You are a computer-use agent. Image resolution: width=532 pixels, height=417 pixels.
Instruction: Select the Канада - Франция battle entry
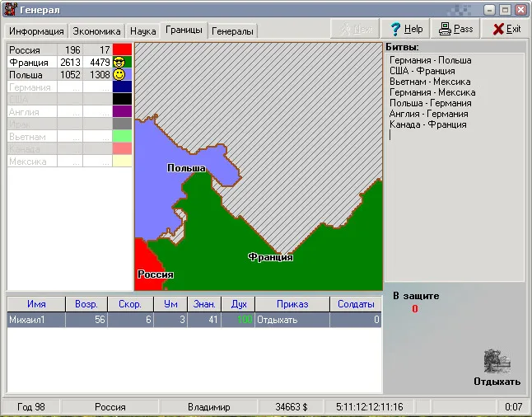428,125
